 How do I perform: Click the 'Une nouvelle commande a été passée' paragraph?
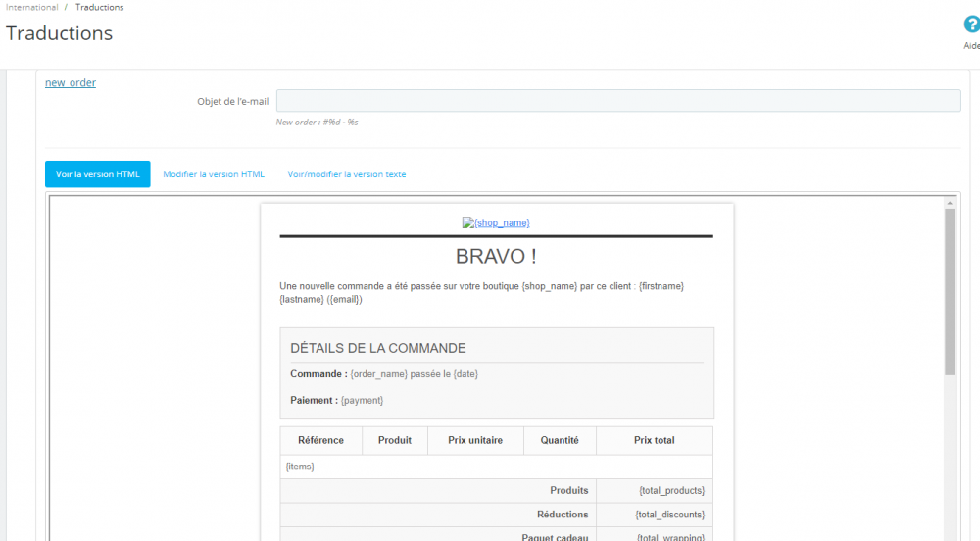(481, 292)
